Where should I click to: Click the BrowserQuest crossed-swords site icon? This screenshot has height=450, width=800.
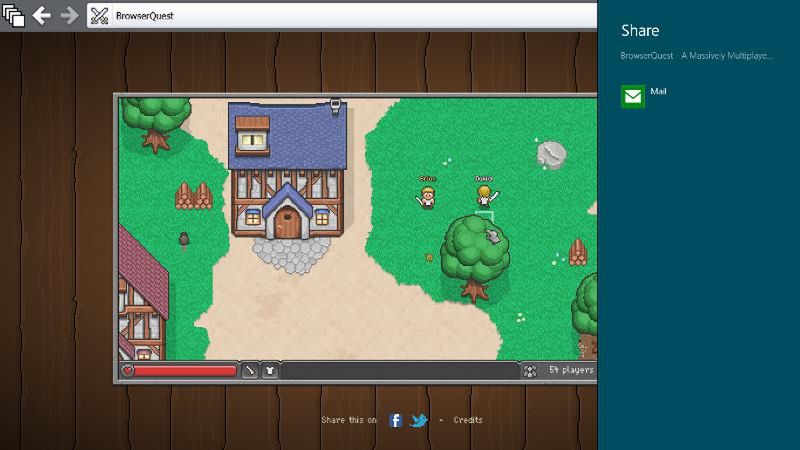click(x=99, y=16)
